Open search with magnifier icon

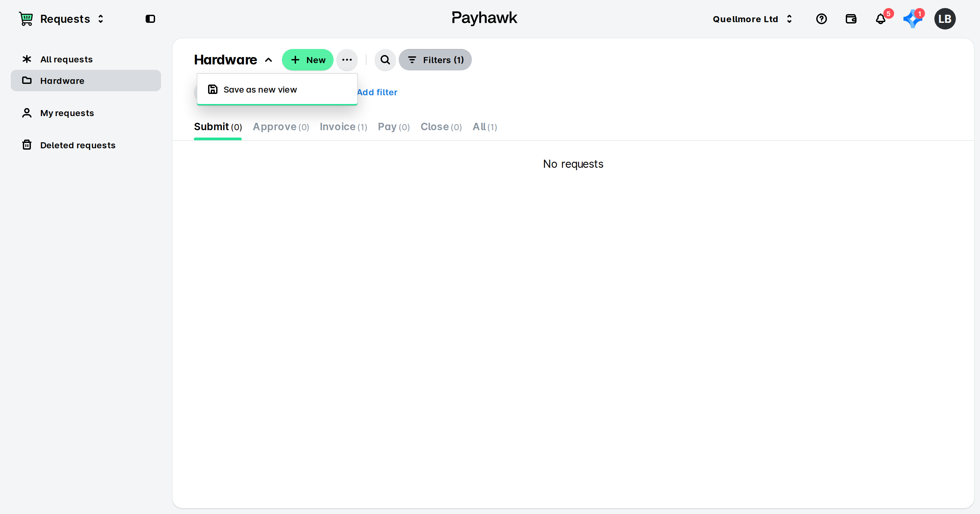tap(385, 60)
